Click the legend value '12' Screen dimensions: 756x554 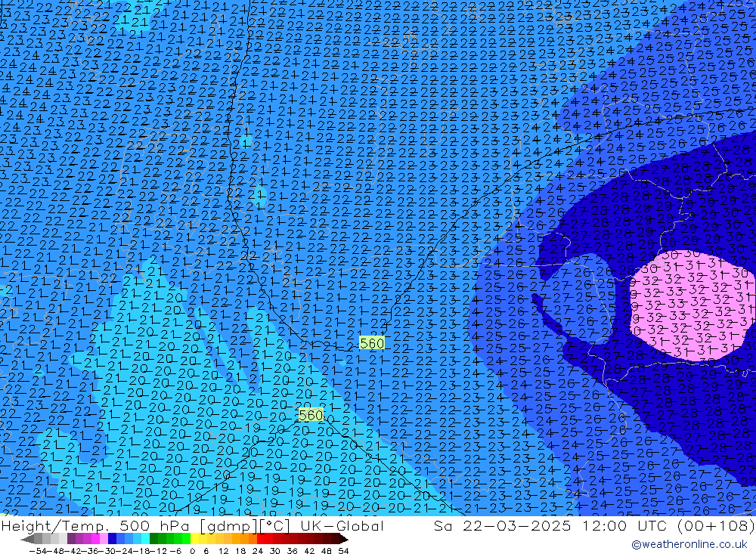pos(224,551)
